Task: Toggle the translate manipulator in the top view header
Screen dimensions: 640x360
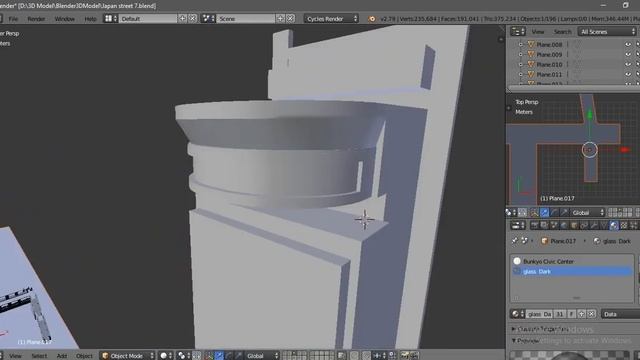Action: point(544,212)
